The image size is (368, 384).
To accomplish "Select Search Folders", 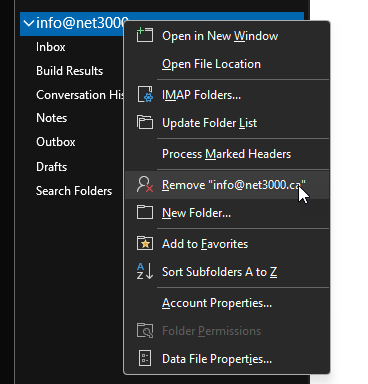I will click(74, 191).
